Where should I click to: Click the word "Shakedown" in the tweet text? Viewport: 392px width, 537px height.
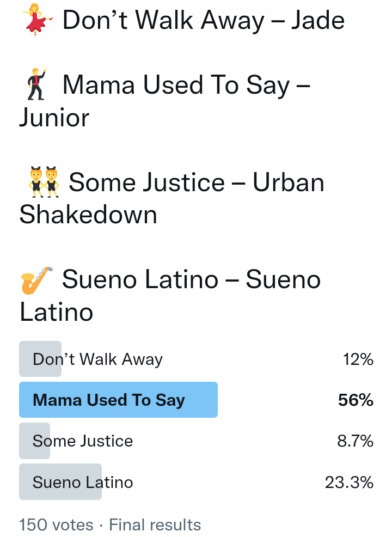pyautogui.click(x=88, y=215)
